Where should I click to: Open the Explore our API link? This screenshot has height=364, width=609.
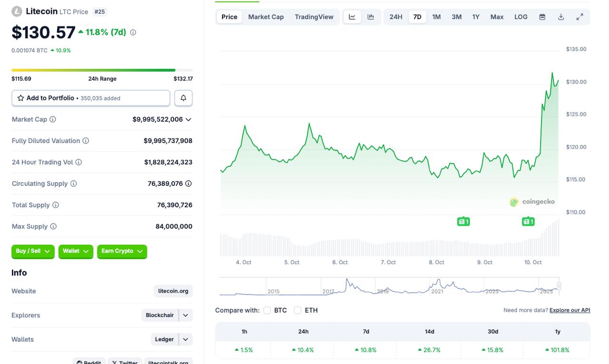(x=570, y=310)
